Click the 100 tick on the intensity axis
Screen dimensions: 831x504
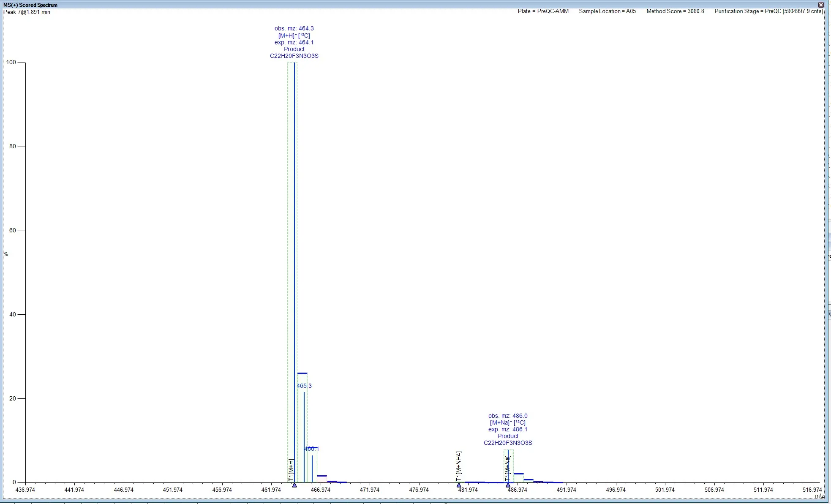pyautogui.click(x=11, y=62)
